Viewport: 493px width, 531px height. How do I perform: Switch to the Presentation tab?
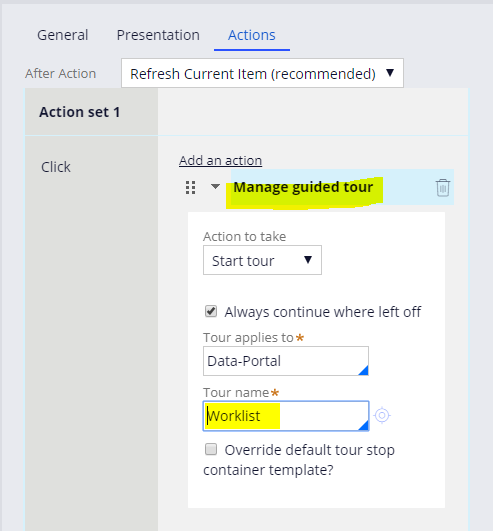click(158, 35)
